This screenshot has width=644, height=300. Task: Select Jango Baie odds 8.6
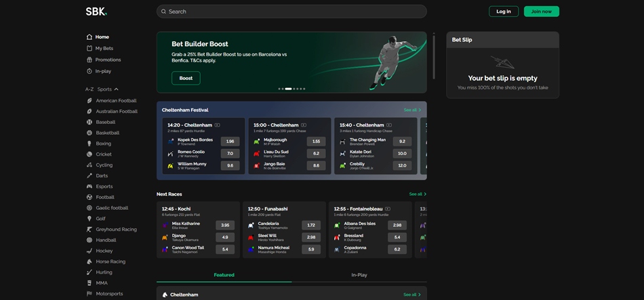click(x=317, y=166)
